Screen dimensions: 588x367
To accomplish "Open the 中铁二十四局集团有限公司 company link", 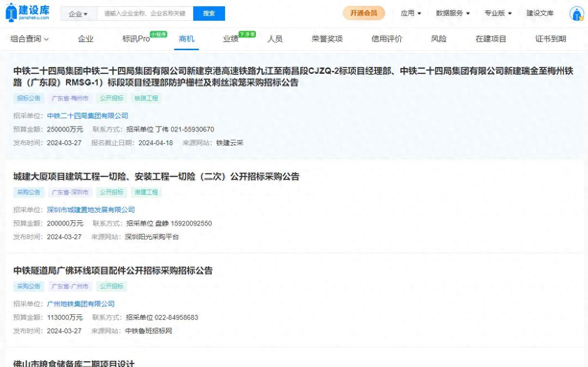I will [87, 116].
